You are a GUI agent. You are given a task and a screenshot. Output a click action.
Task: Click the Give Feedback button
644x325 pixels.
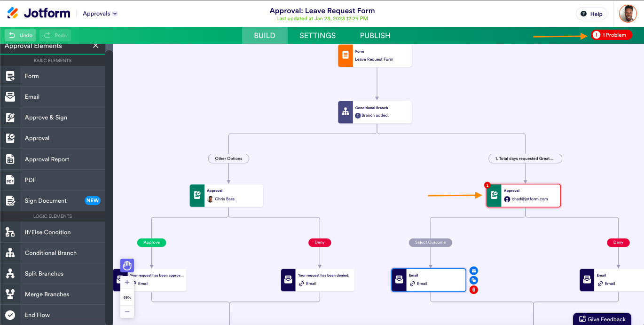[602, 319]
